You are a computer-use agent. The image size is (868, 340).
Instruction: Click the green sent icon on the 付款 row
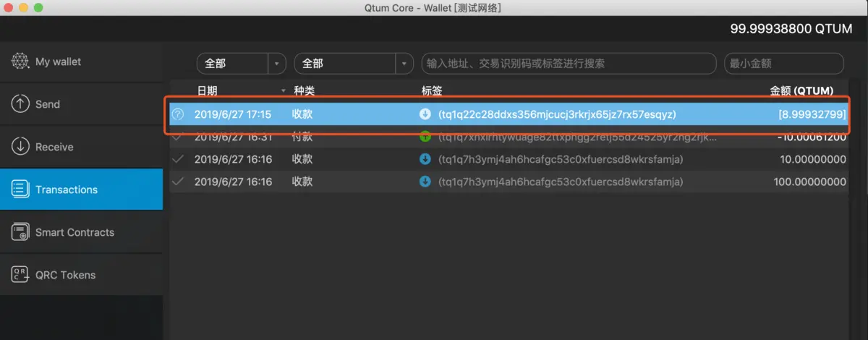(425, 137)
